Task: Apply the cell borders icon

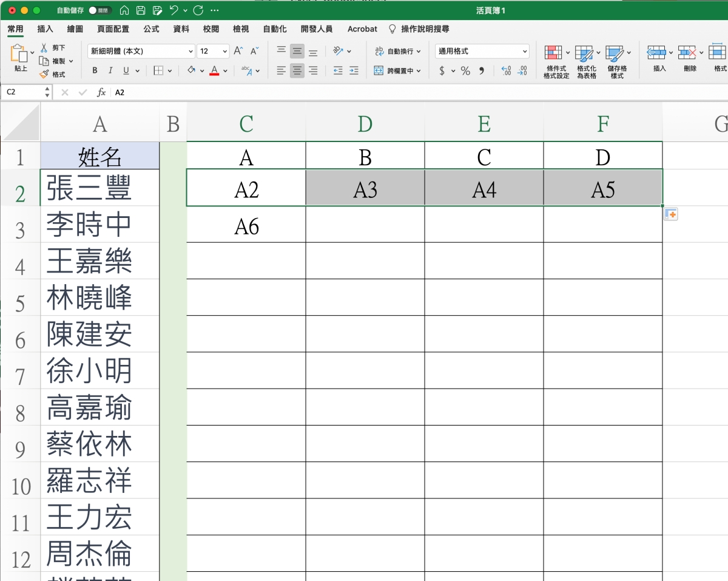Action: click(158, 70)
